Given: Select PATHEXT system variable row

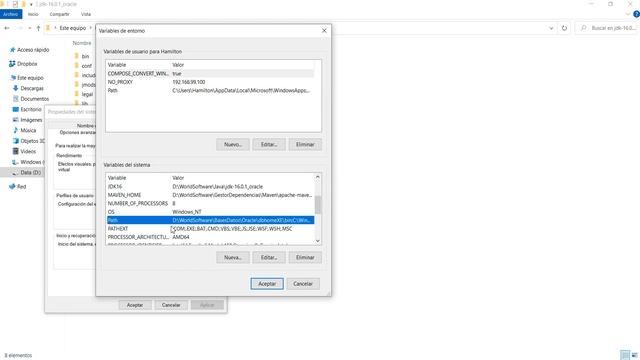Looking at the screenshot, I should point(210,229).
